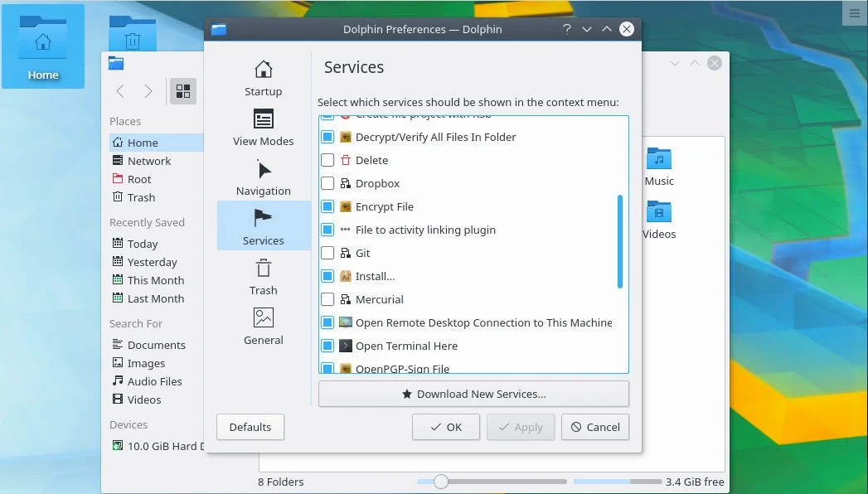The image size is (868, 494).
Task: Open the Navigation preferences section
Action: coord(263,177)
